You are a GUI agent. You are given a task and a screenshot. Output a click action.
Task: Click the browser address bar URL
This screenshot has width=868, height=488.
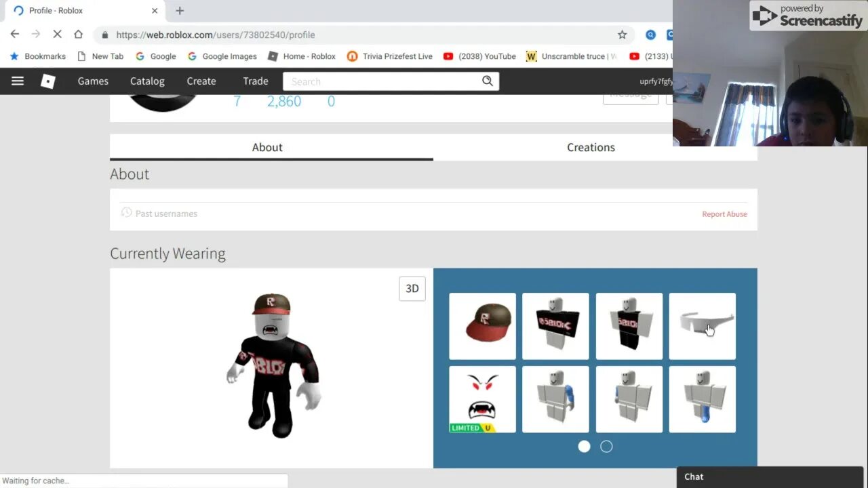(216, 35)
